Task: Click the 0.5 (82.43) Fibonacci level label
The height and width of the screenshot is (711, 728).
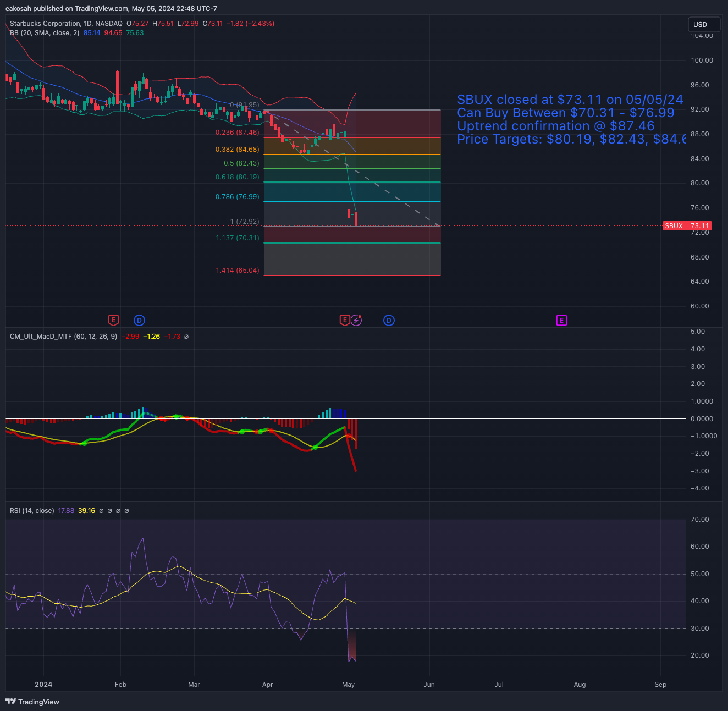Action: tap(241, 163)
